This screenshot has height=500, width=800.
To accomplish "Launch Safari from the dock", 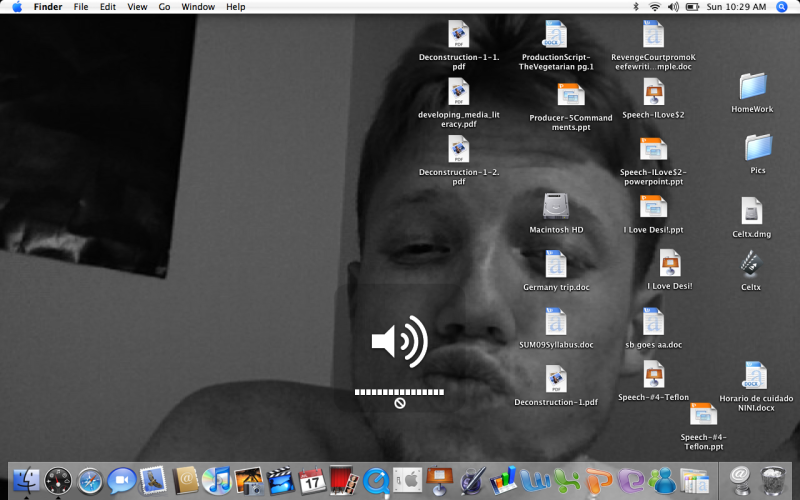I will click(x=90, y=481).
